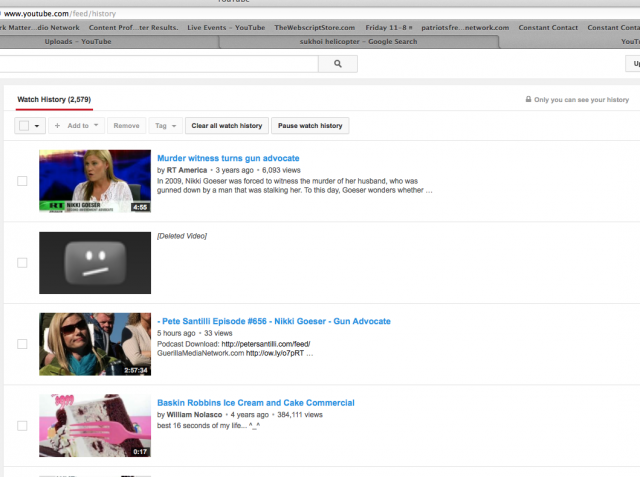
Task: Switch to Uploads - YouTube browser tab
Action: tap(78, 42)
